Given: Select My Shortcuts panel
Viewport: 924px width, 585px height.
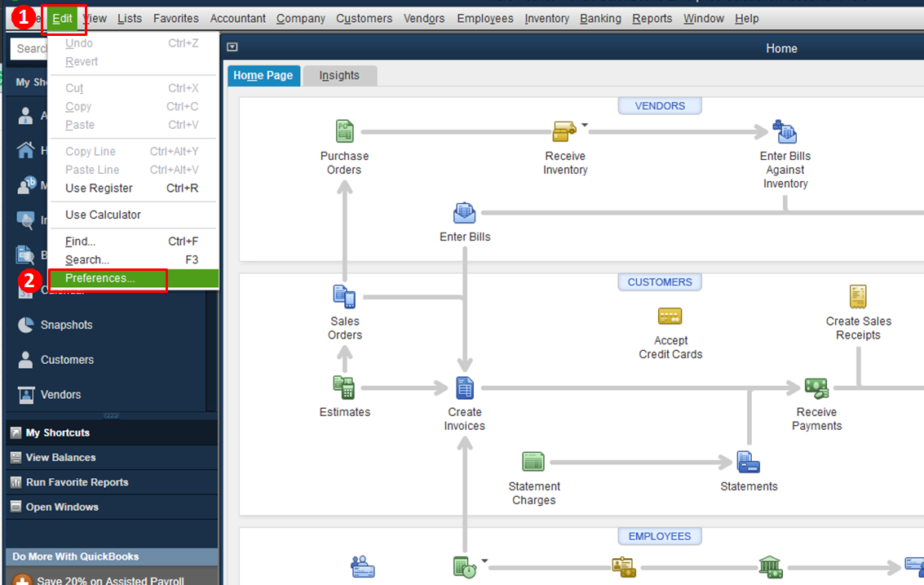Looking at the screenshot, I should pyautogui.click(x=112, y=433).
